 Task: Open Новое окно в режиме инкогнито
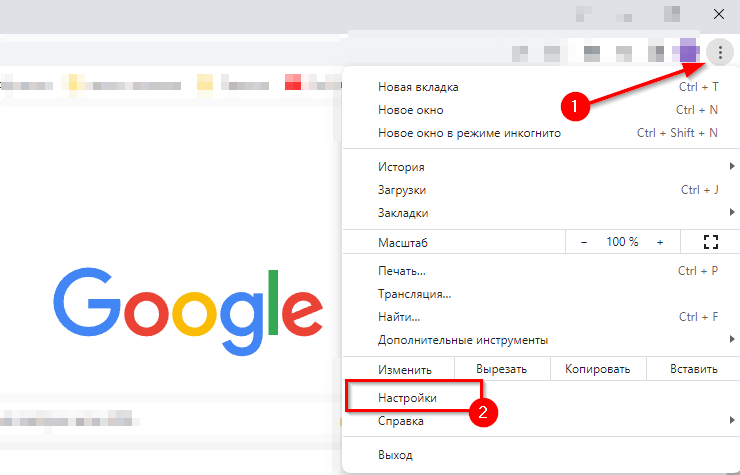tap(469, 133)
